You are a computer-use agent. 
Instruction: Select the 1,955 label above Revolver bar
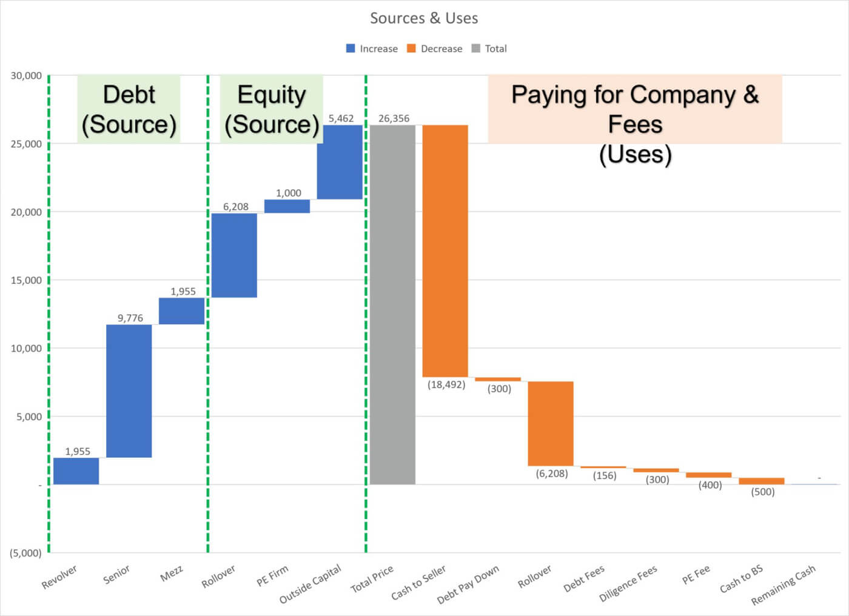tap(78, 452)
